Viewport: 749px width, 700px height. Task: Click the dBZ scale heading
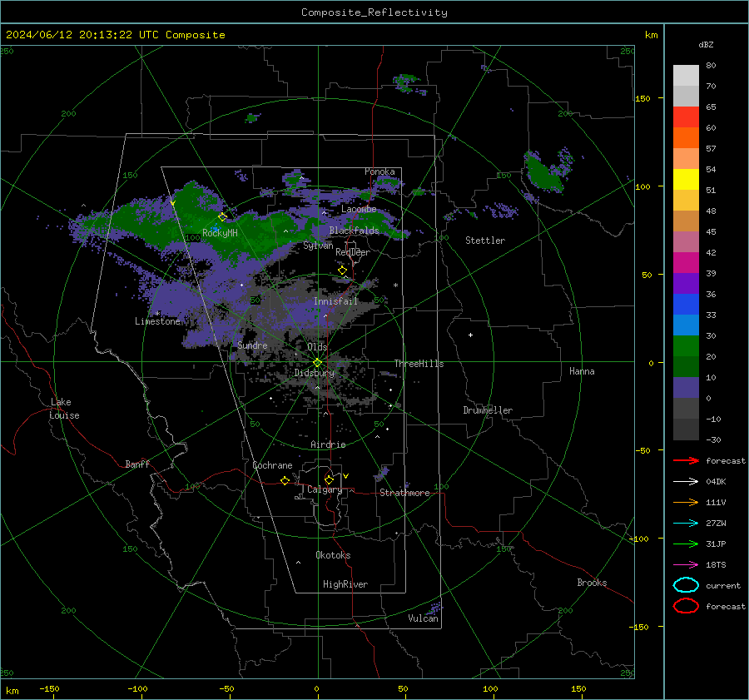706,44
